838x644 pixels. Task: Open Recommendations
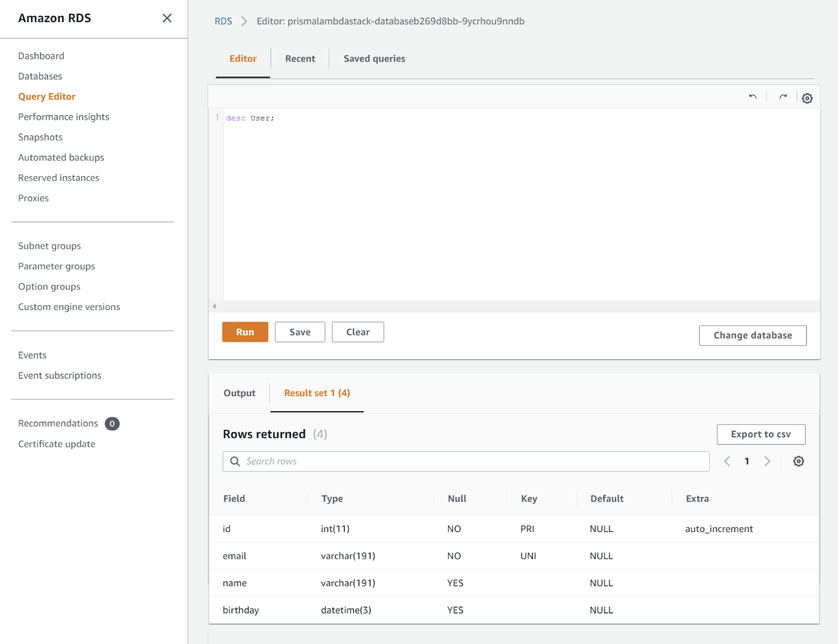pos(58,423)
